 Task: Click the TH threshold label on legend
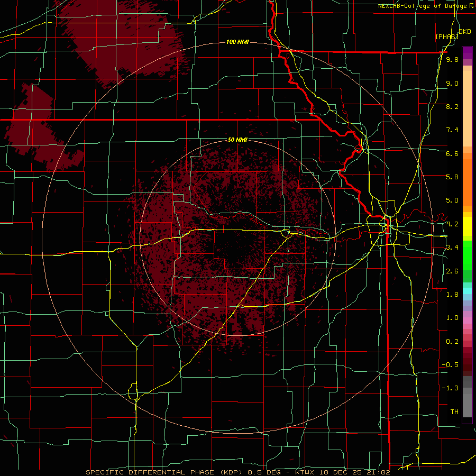[454, 412]
